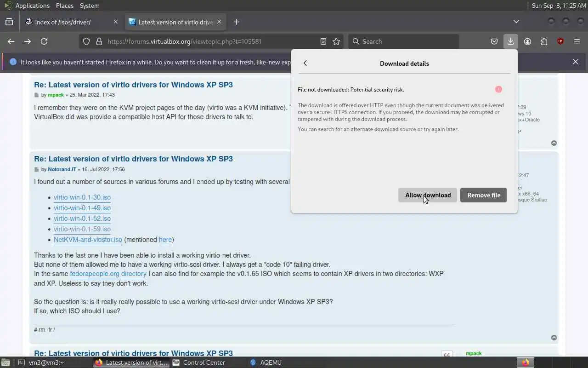Show site info via the padlock icon
588x368 pixels.
tap(99, 41)
